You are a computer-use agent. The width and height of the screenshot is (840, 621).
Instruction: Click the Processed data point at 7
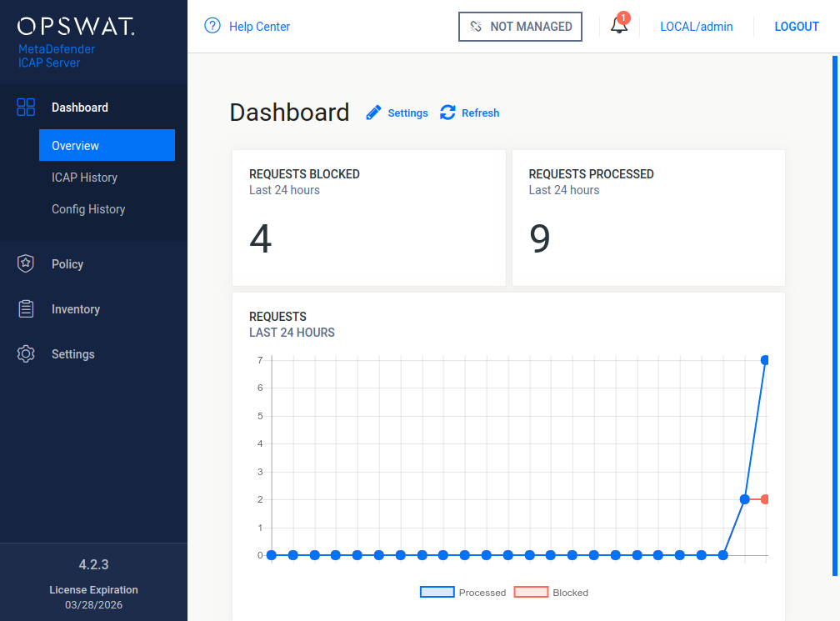(x=765, y=360)
